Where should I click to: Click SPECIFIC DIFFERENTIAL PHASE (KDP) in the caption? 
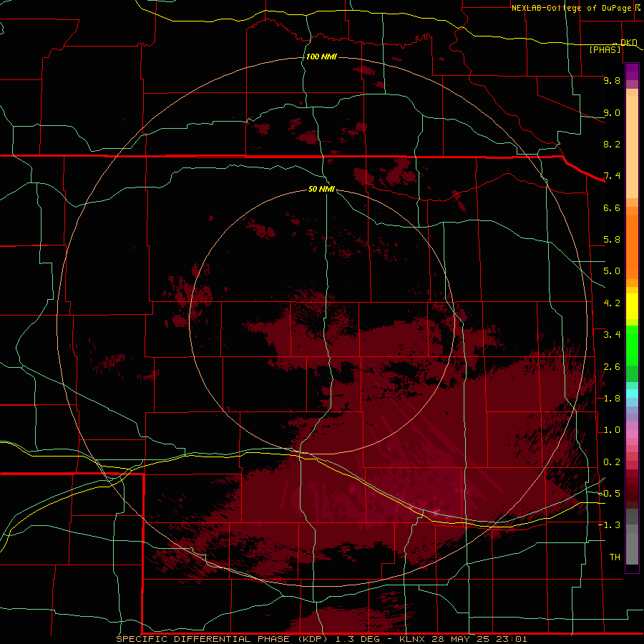[x=222, y=639]
